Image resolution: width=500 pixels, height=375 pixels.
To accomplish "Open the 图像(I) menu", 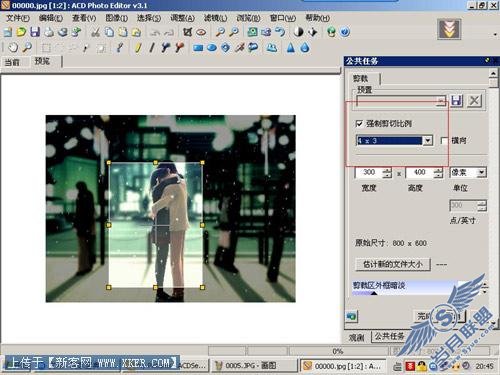I will click(116, 18).
